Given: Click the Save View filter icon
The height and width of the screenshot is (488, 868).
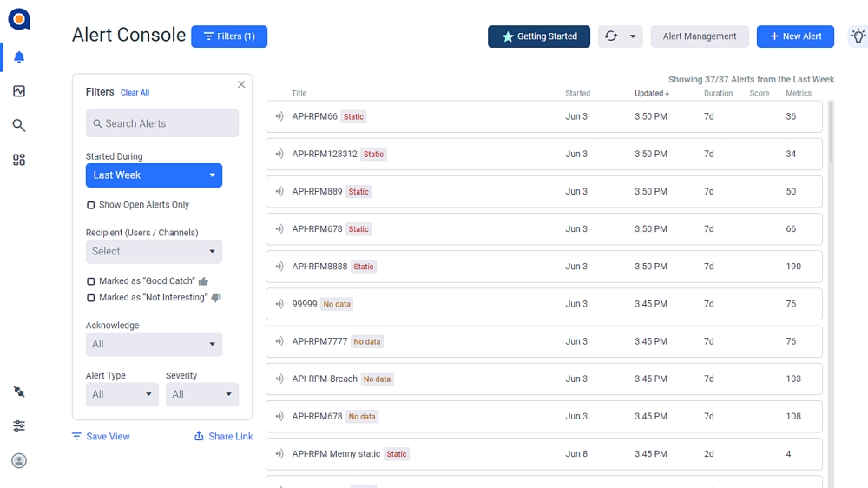Looking at the screenshot, I should [x=76, y=437].
